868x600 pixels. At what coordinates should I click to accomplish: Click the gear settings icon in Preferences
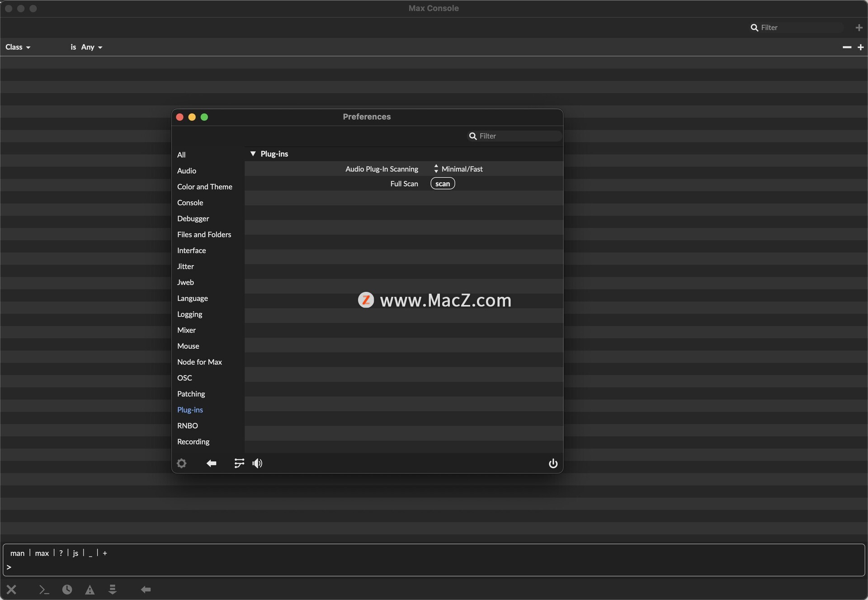click(x=182, y=463)
